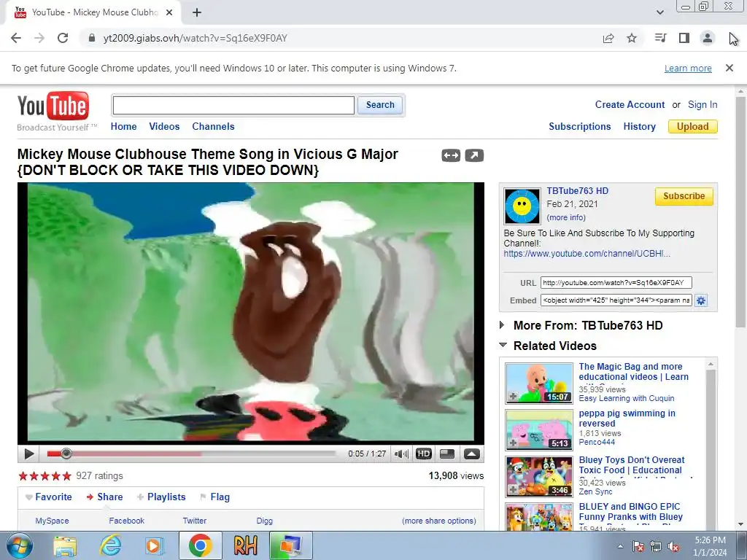
Task: Toggle HD quality on the player
Action: tap(424, 454)
